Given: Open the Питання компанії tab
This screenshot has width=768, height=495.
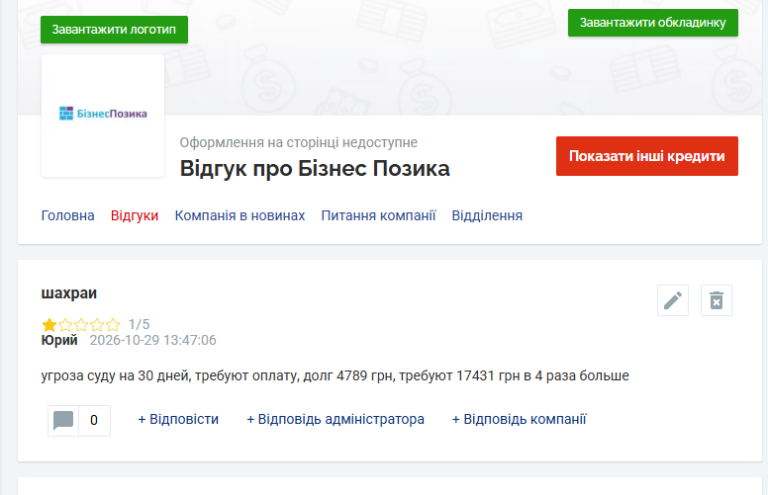Looking at the screenshot, I should coord(378,215).
